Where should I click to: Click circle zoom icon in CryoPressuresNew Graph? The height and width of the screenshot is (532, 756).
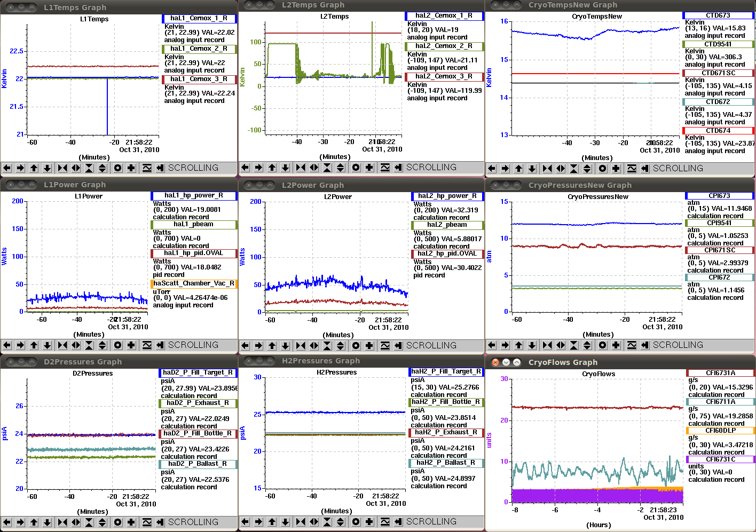pyautogui.click(x=603, y=345)
